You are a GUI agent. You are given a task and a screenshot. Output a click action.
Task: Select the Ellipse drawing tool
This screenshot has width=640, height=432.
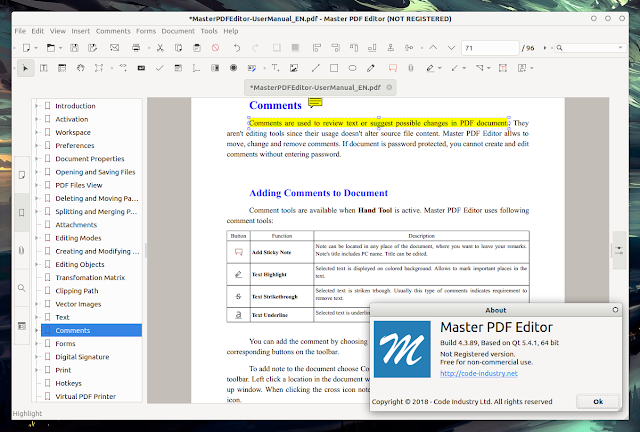click(x=352, y=68)
